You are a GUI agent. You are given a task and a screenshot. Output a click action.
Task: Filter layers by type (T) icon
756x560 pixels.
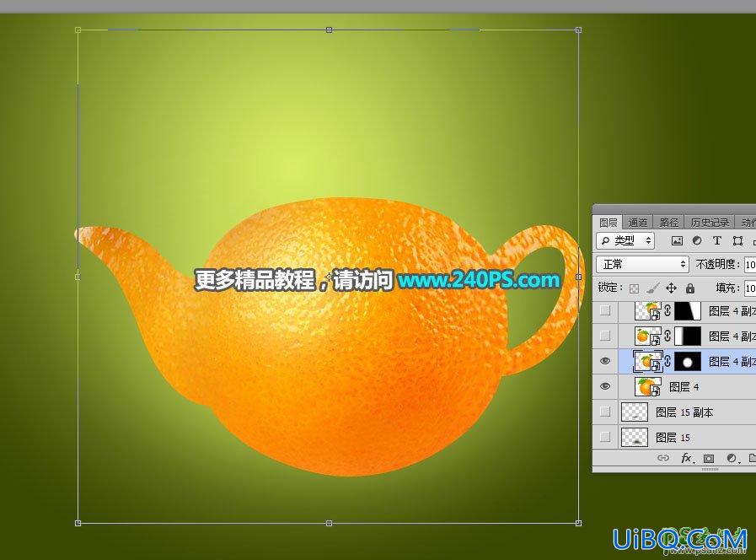tap(717, 240)
